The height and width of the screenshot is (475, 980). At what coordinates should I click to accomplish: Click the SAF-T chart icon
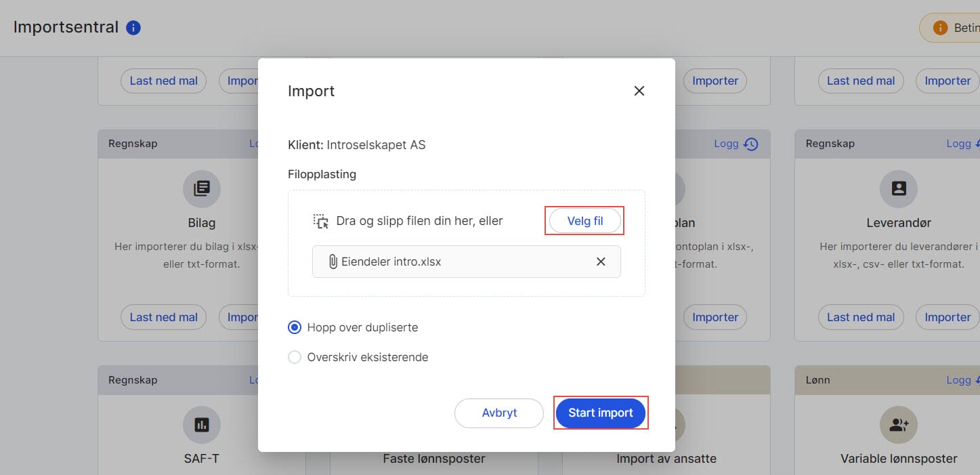click(202, 425)
